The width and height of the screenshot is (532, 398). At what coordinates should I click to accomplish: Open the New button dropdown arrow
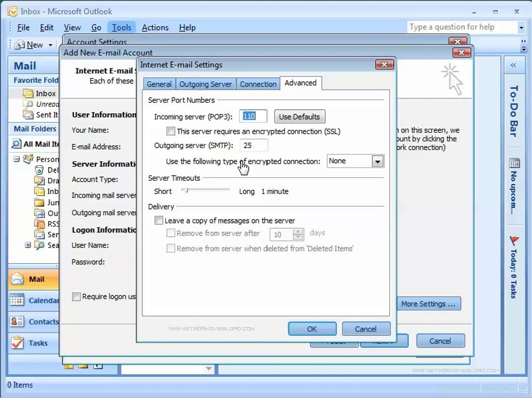51,45
